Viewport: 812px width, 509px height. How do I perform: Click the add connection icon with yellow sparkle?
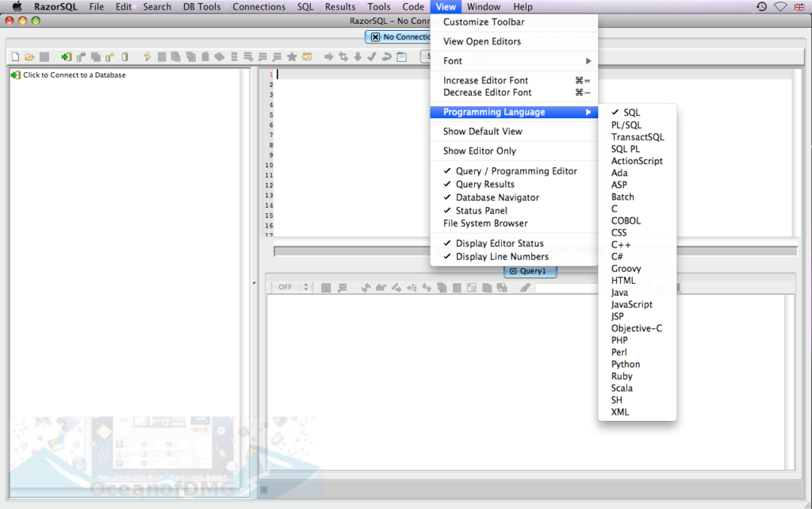pyautogui.click(x=109, y=57)
